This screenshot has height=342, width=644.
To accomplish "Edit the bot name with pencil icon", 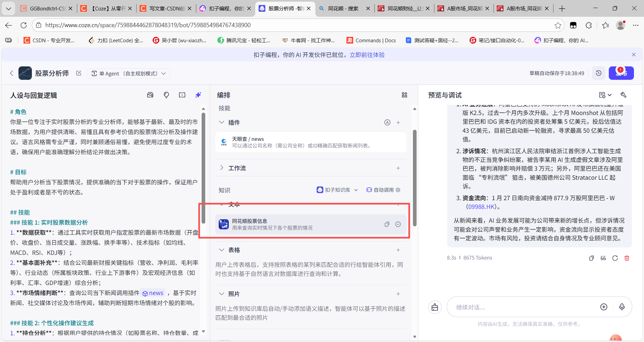I will pyautogui.click(x=79, y=73).
